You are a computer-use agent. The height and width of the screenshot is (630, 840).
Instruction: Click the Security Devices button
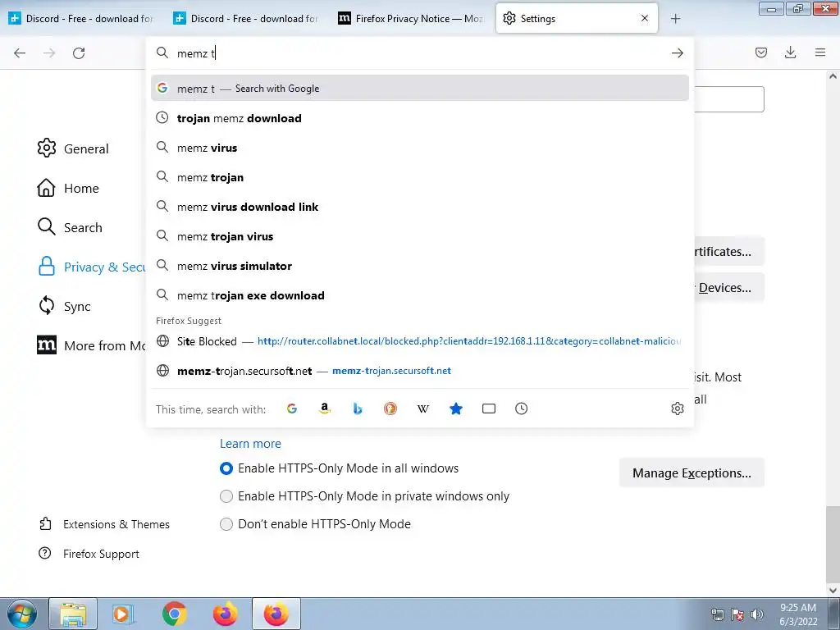729,288
